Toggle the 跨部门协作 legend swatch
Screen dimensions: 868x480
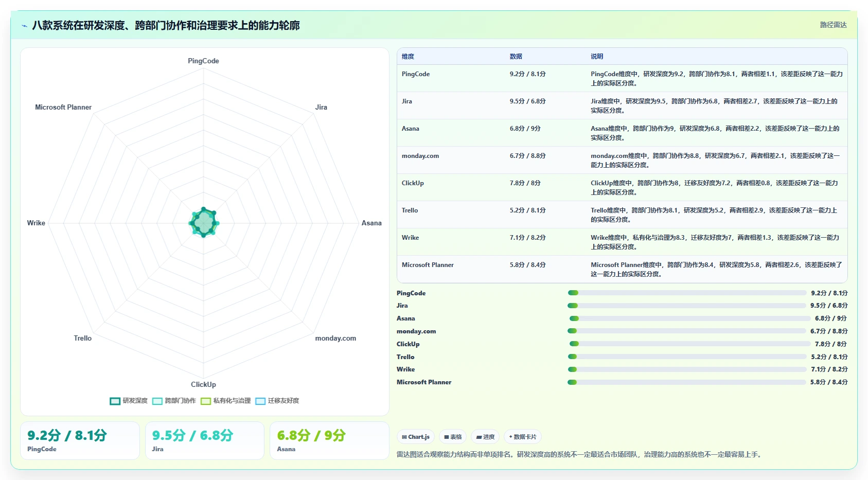(x=157, y=401)
